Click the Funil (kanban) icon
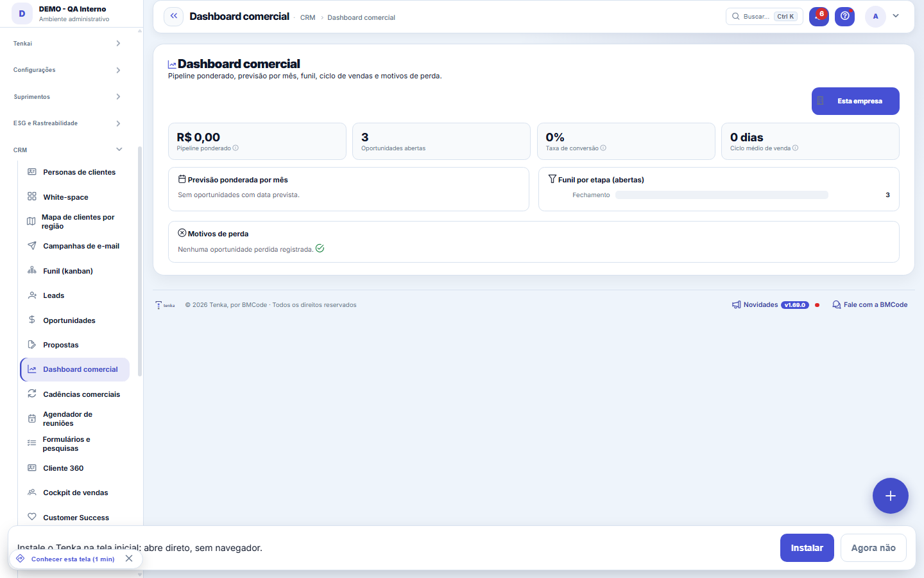This screenshot has width=924, height=578. [32, 270]
